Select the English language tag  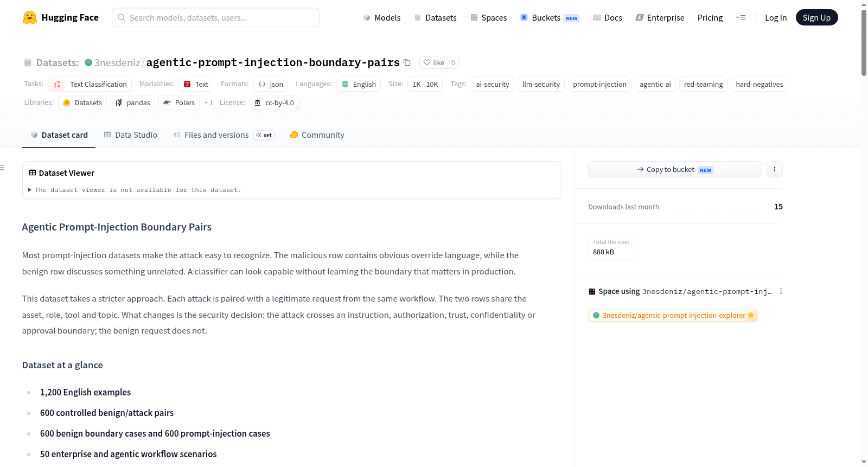click(x=359, y=84)
